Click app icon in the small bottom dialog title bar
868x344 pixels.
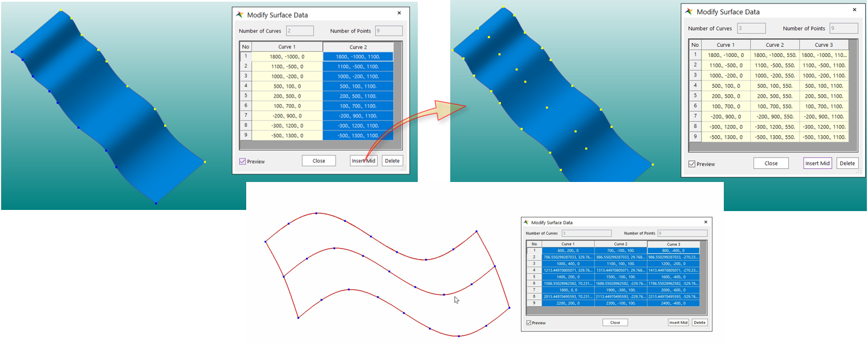point(526,222)
